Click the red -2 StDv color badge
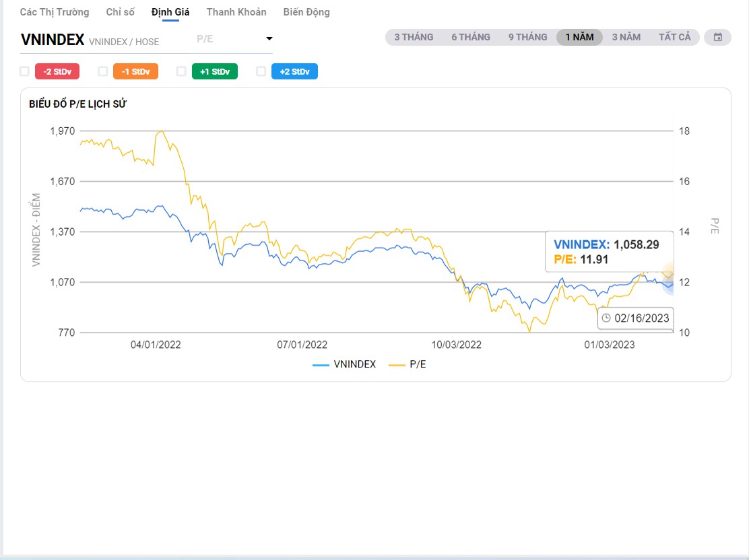 coord(57,71)
